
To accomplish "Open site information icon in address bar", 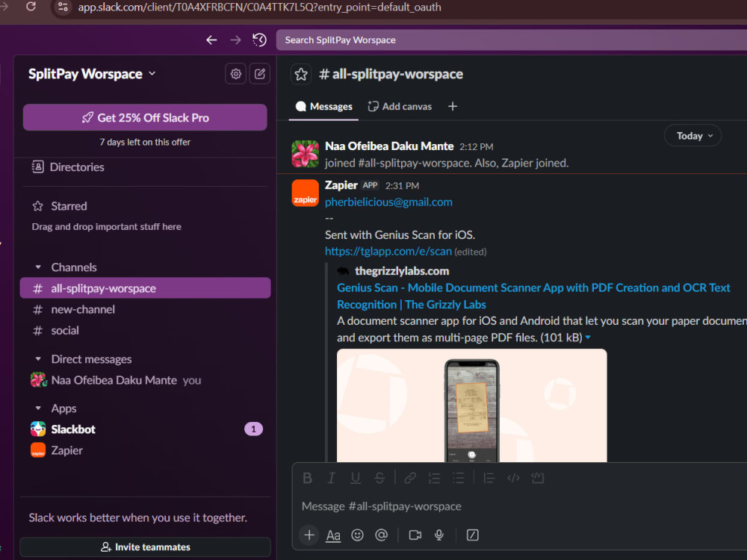I will [x=63, y=7].
